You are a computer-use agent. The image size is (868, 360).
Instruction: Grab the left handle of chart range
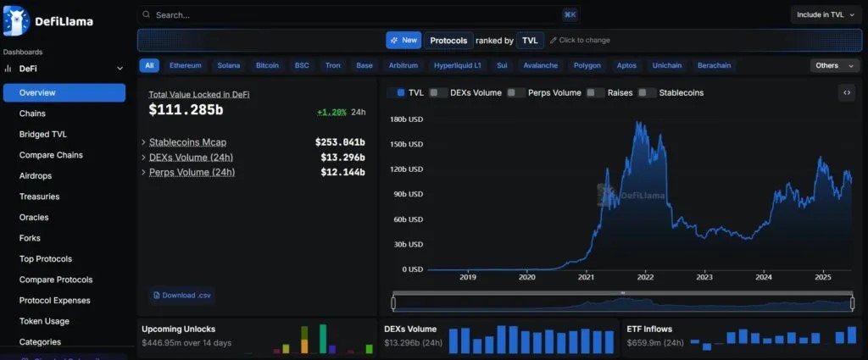click(x=393, y=303)
